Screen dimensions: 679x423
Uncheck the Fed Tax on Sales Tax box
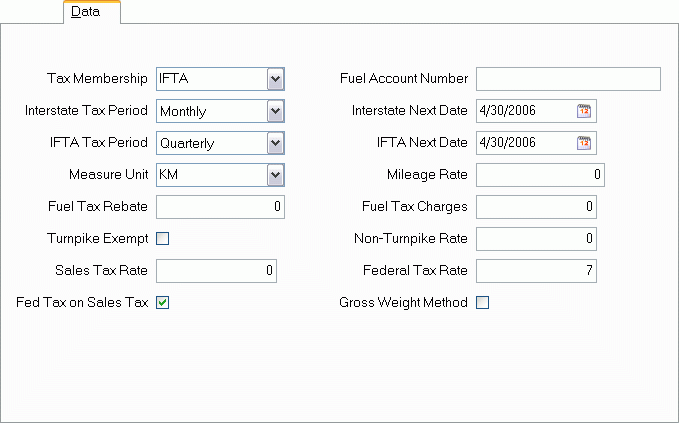(163, 303)
